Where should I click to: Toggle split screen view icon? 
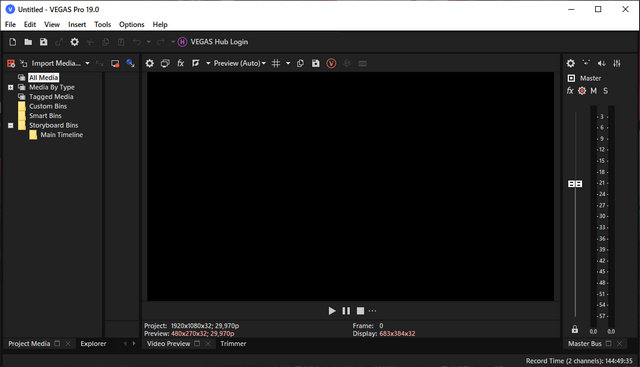196,63
